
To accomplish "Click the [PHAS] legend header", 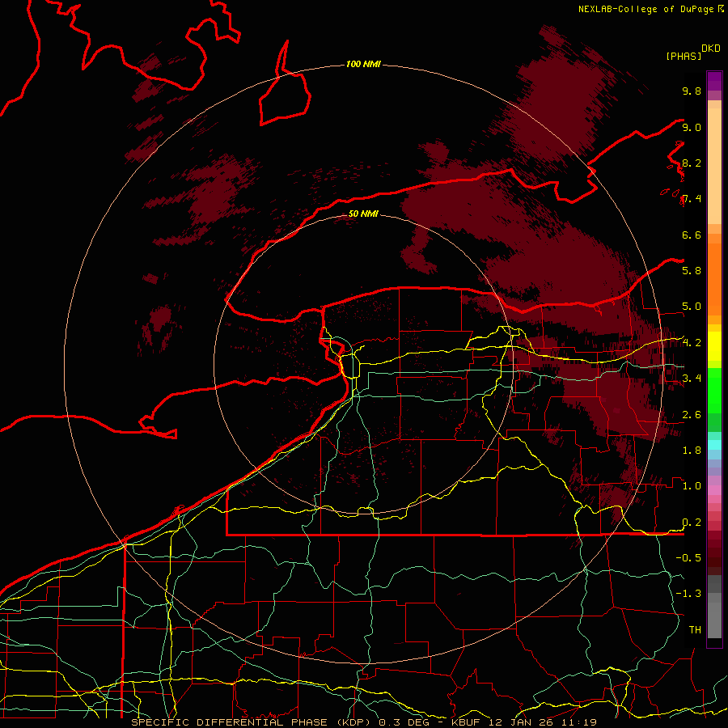I will coord(684,56).
